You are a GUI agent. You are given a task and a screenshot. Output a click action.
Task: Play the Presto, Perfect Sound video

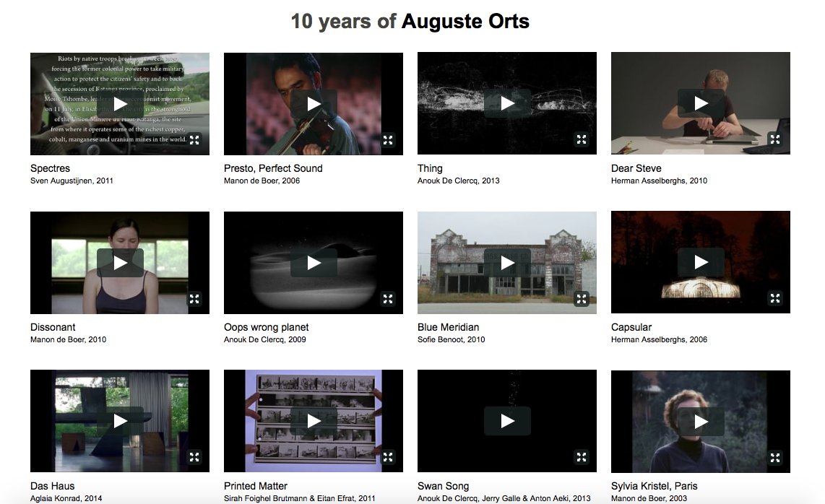click(314, 104)
